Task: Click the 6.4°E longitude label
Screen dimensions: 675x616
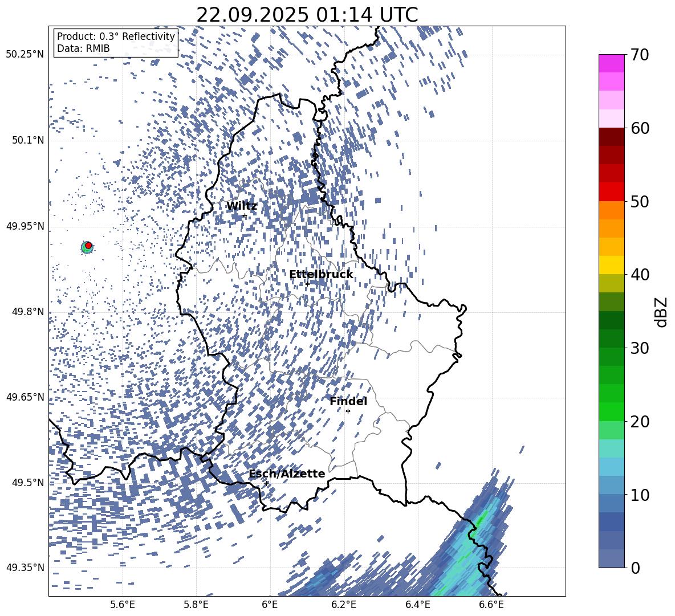Action: tap(417, 605)
